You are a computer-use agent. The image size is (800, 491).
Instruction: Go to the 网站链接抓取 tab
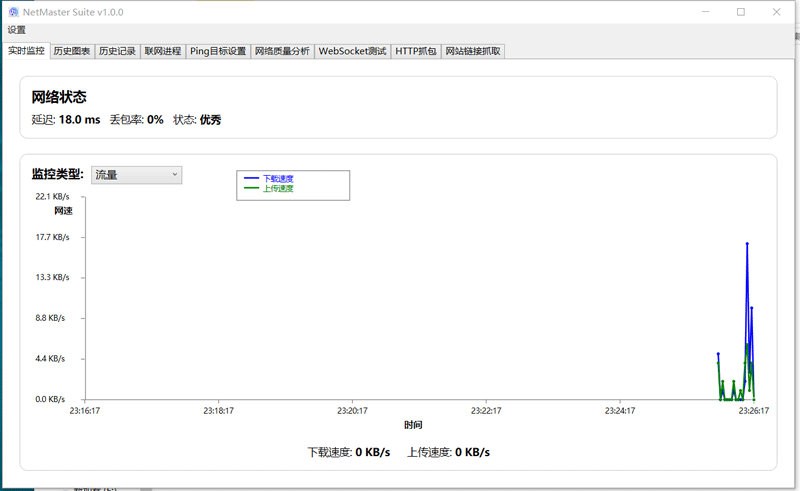click(473, 51)
